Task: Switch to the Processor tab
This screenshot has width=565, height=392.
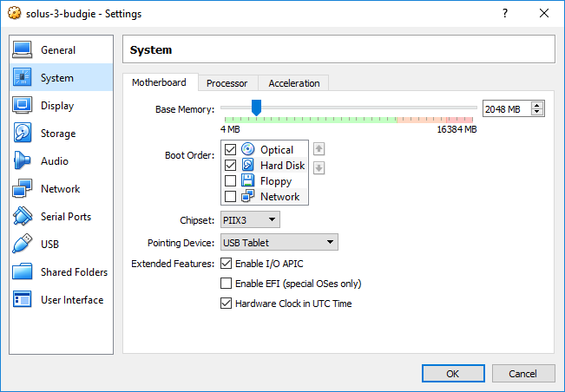Action: tap(227, 83)
